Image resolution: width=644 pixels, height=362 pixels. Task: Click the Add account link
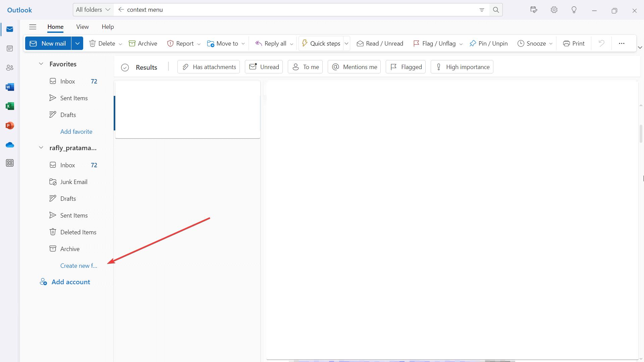(x=65, y=282)
